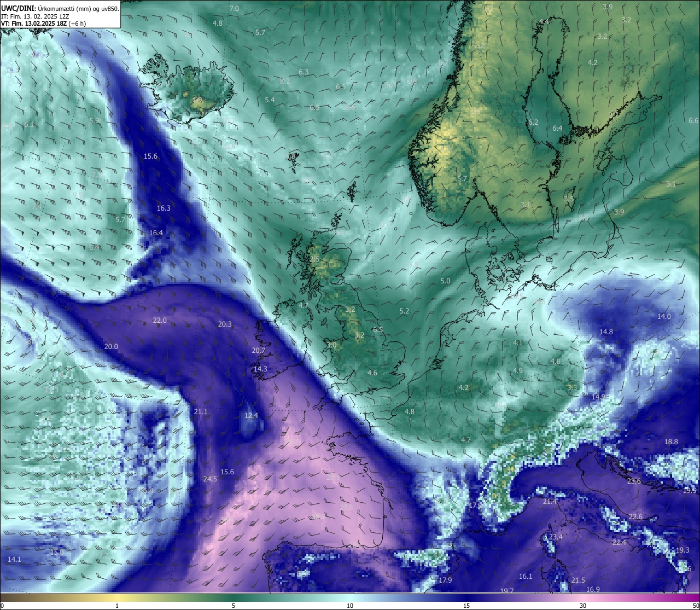Click the 50 tick label on color scale

pyautogui.click(x=695, y=606)
